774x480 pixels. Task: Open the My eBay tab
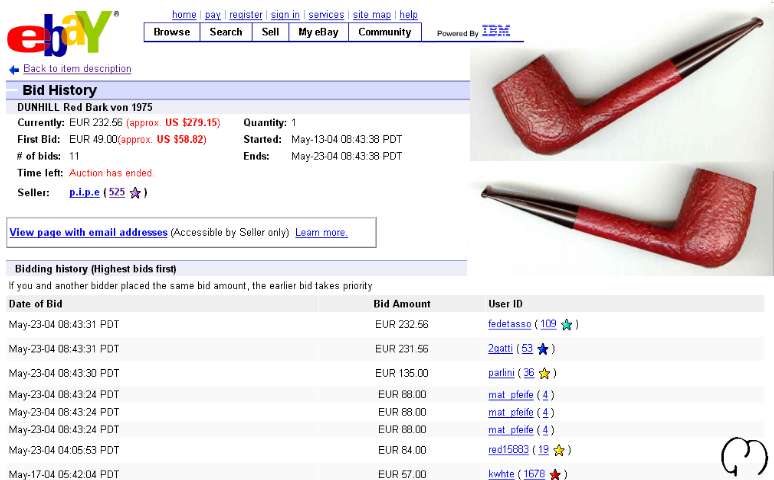[x=318, y=32]
